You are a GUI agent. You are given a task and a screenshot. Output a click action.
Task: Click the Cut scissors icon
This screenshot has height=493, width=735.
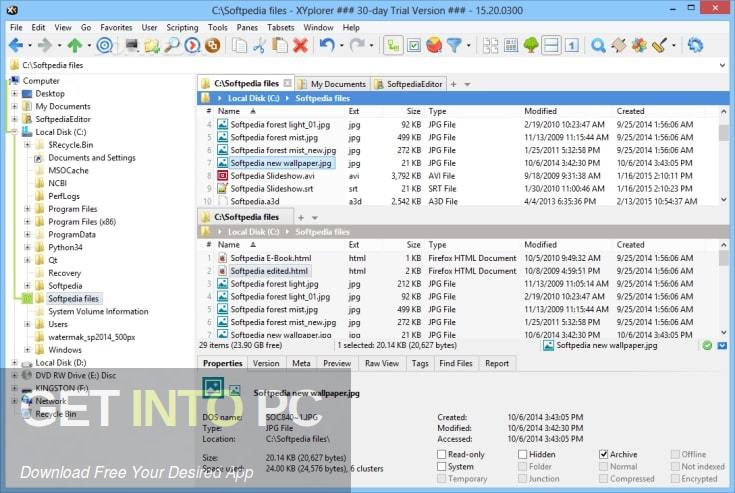pyautogui.click(x=259, y=45)
